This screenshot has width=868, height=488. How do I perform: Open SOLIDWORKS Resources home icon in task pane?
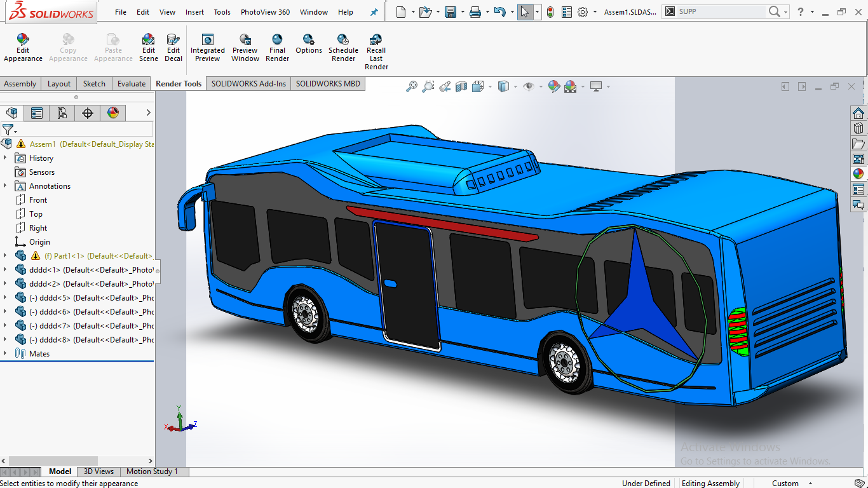tap(858, 113)
